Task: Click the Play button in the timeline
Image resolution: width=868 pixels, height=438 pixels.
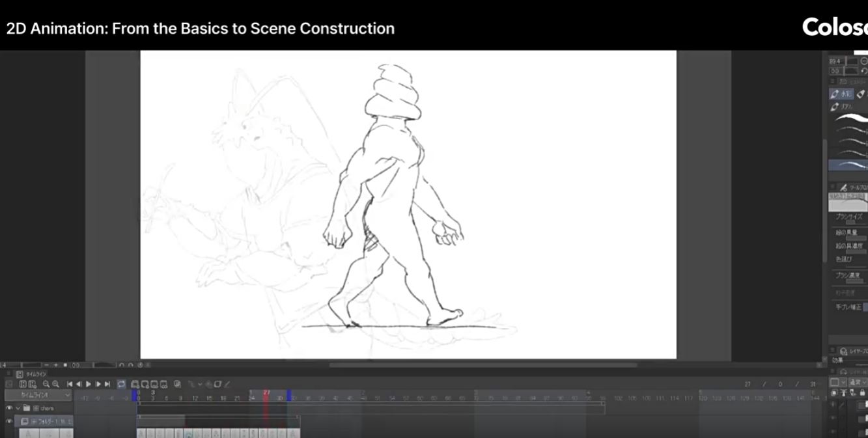Action: (89, 385)
